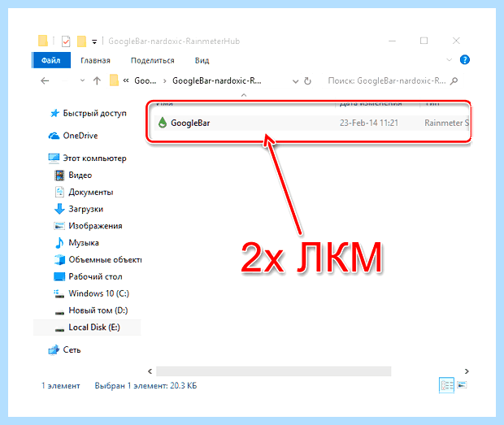504x425 pixels.
Task: Click the Windows 10 (C:) drive icon
Action: (x=59, y=293)
